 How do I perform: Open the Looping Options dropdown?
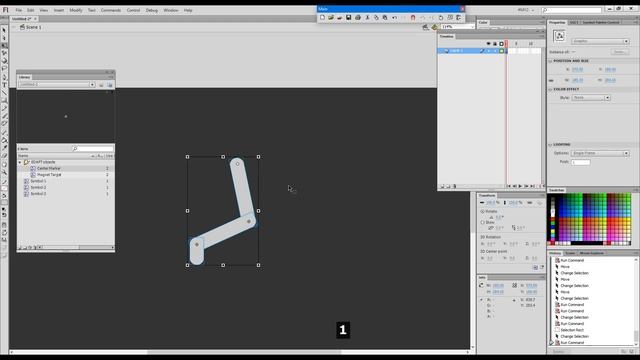click(600, 153)
